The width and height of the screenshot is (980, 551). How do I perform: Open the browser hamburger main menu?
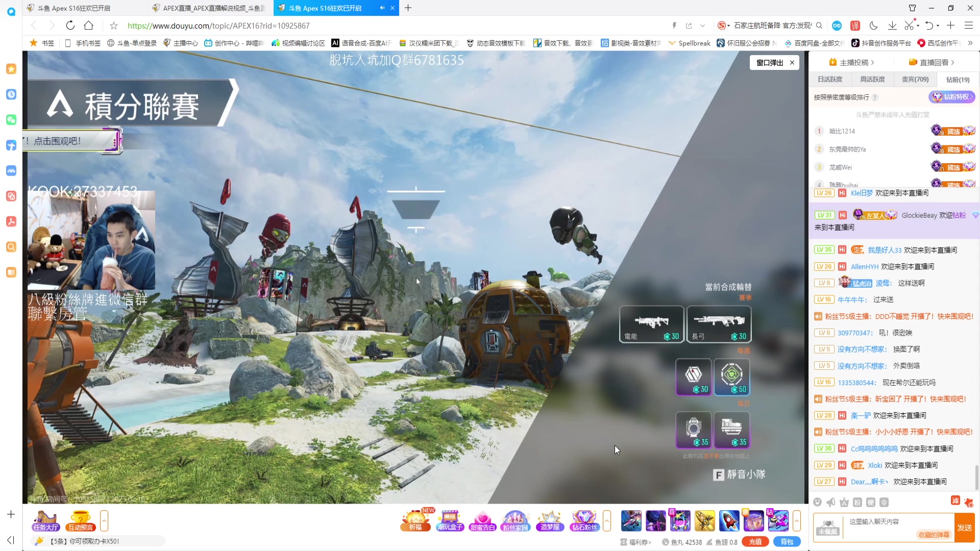(969, 26)
